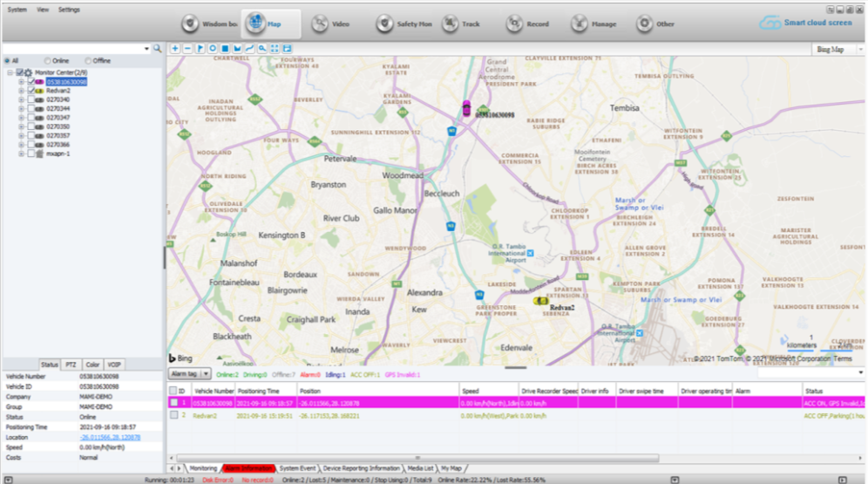
Task: Open the Video module
Action: click(331, 24)
